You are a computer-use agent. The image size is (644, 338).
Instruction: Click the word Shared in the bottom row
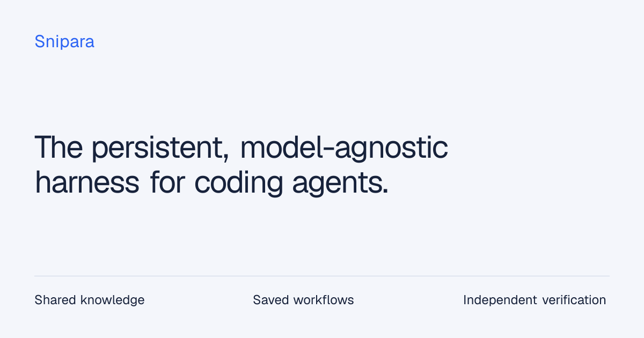click(x=55, y=299)
